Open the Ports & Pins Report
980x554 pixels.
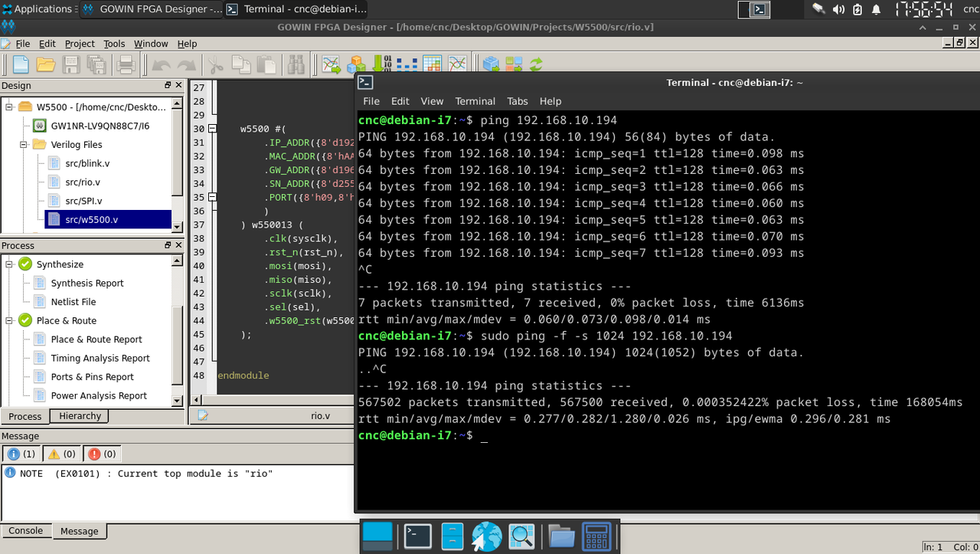[x=93, y=377]
